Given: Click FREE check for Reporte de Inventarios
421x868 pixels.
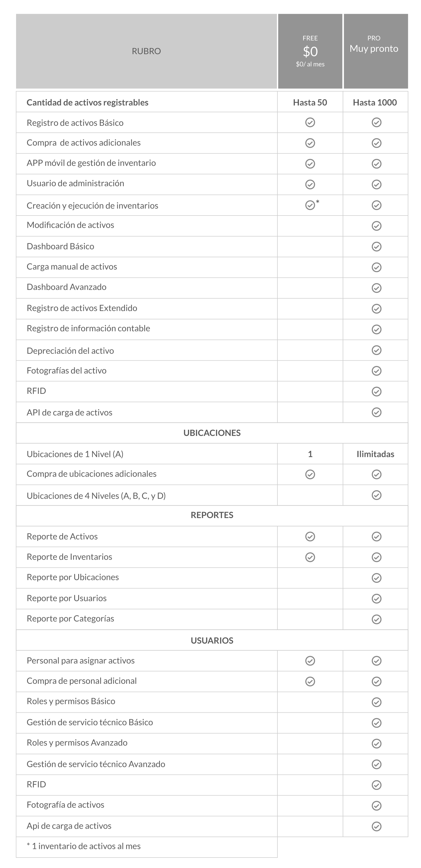Looking at the screenshot, I should click(x=310, y=557).
